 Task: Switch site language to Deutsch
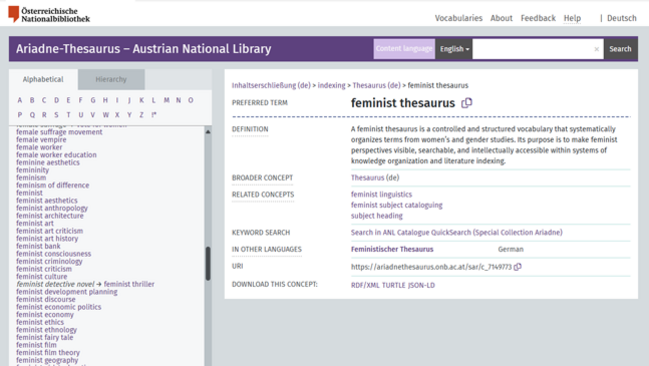coord(622,18)
